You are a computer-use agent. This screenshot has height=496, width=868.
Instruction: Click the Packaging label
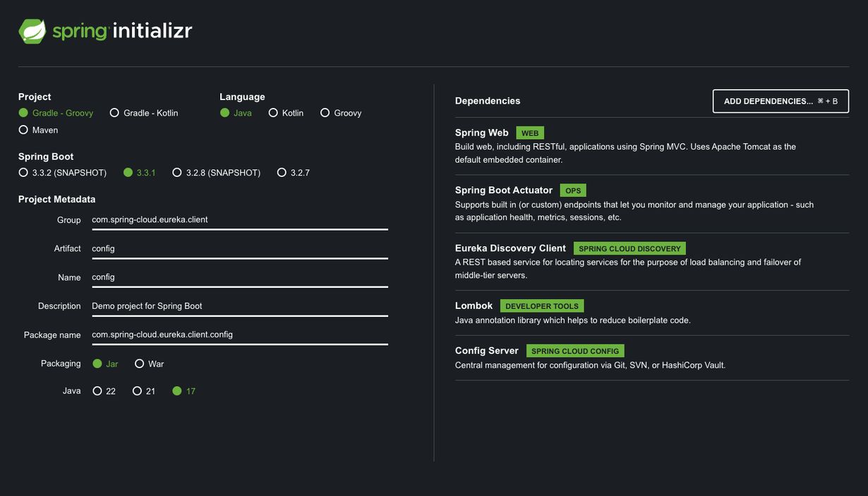pyautogui.click(x=61, y=363)
